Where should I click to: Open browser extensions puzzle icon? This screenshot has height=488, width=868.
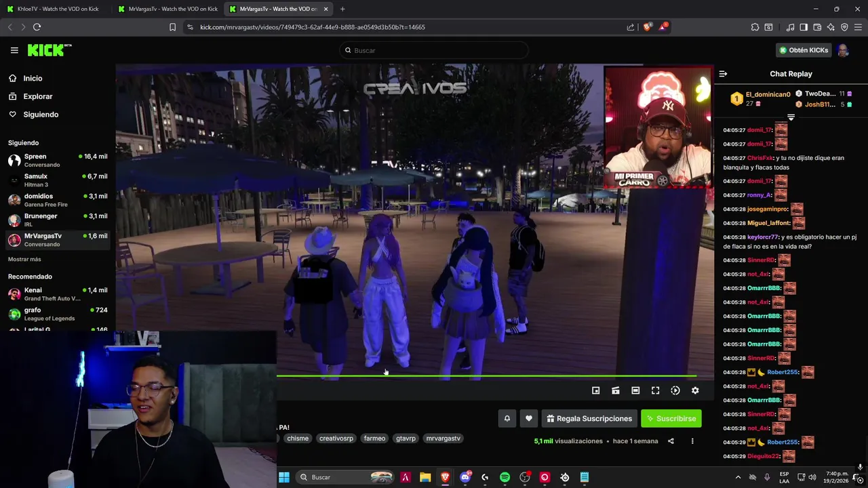pos(755,27)
